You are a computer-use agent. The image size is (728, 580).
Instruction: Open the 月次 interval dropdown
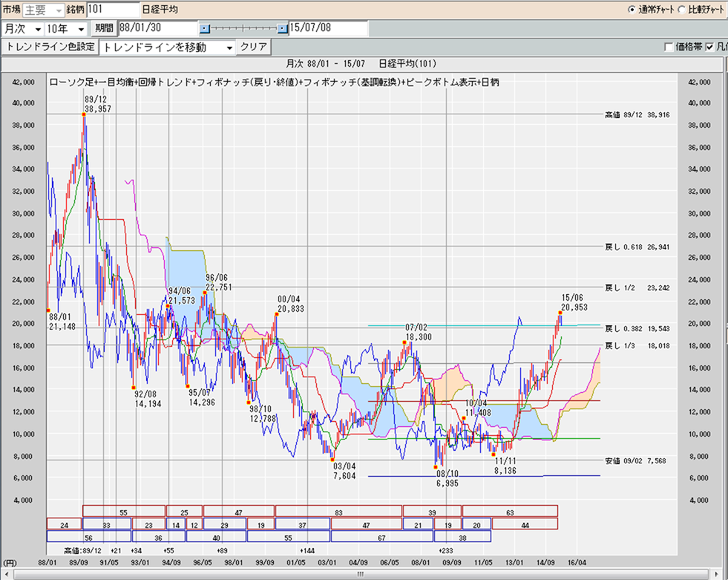(22, 29)
